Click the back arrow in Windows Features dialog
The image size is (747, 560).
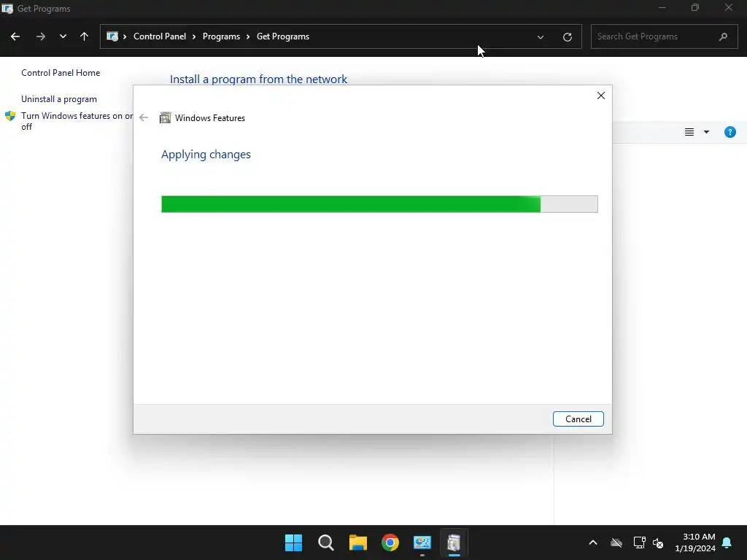[144, 117]
